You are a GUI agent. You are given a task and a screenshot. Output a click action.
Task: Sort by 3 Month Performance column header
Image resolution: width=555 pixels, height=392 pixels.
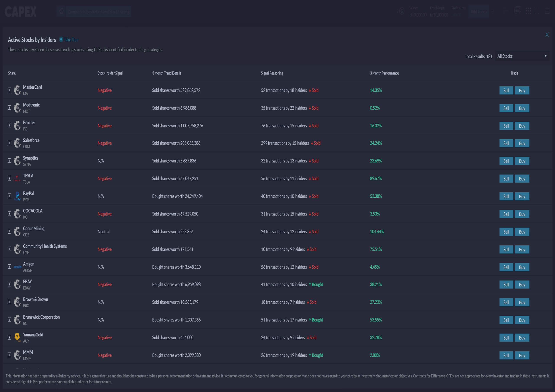point(384,73)
